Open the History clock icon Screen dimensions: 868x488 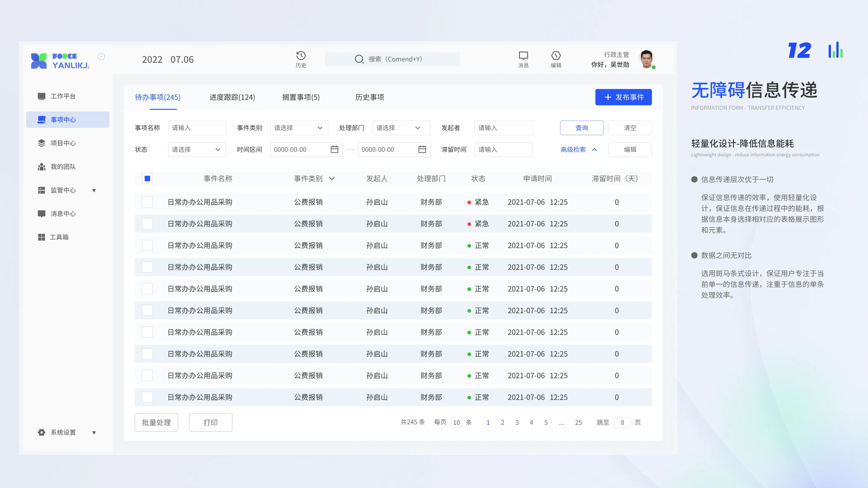click(300, 56)
